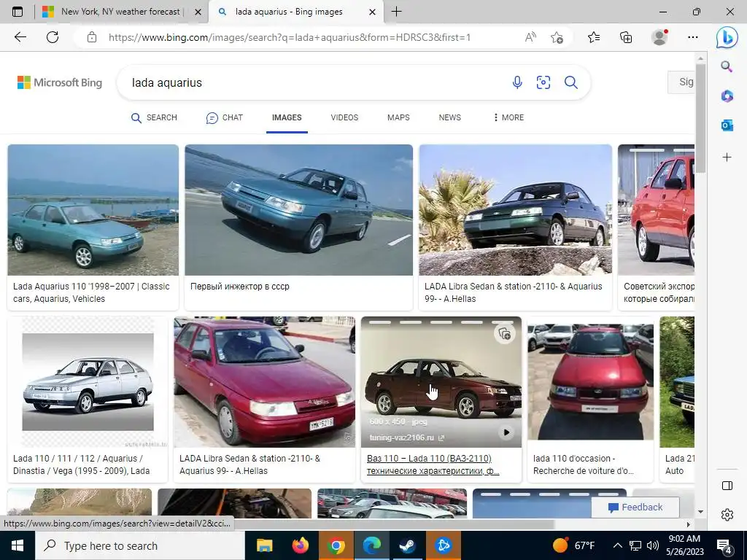Open Первый инжектор в ссср caption
This screenshot has height=560, width=747.
click(239, 287)
